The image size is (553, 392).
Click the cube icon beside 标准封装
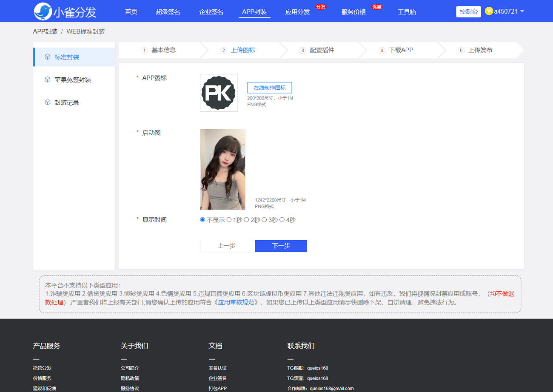48,57
